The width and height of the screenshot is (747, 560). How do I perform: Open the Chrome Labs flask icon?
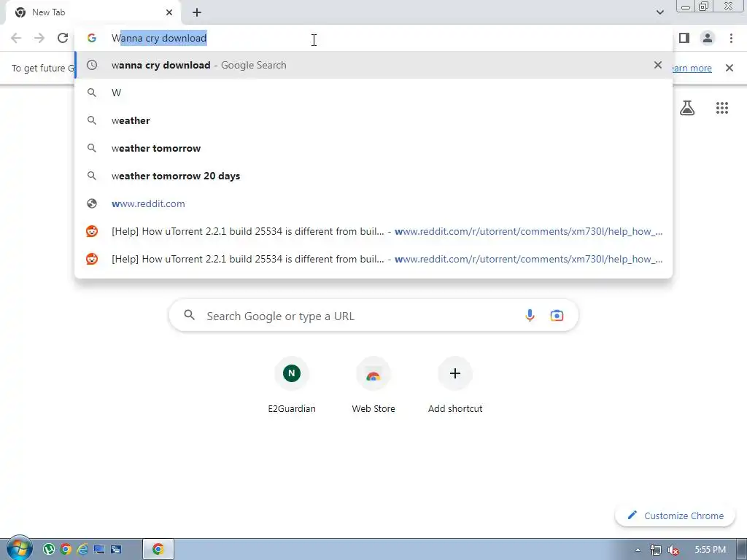(687, 108)
